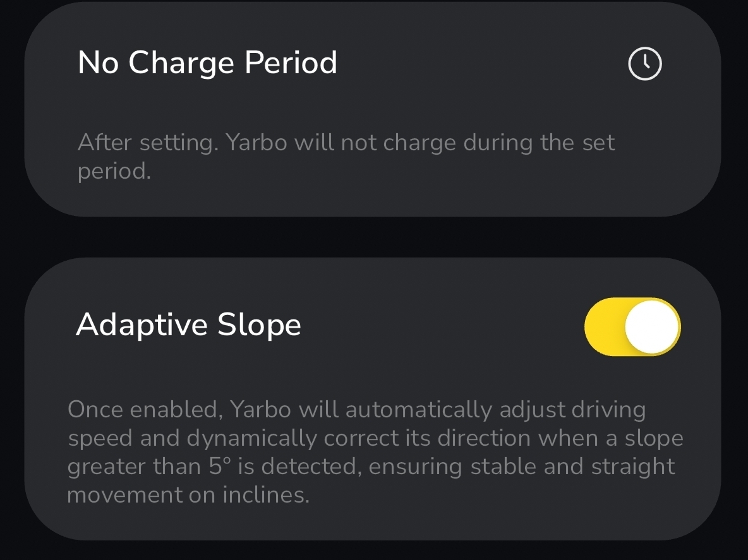Tap the "Adaptive Slope" title text
748x560 pixels.
pos(188,325)
